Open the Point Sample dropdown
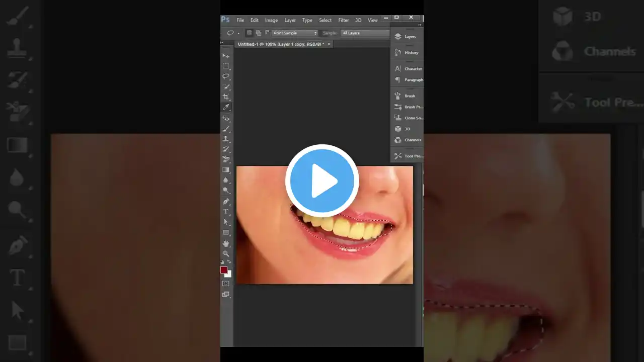This screenshot has width=644, height=362. [294, 33]
